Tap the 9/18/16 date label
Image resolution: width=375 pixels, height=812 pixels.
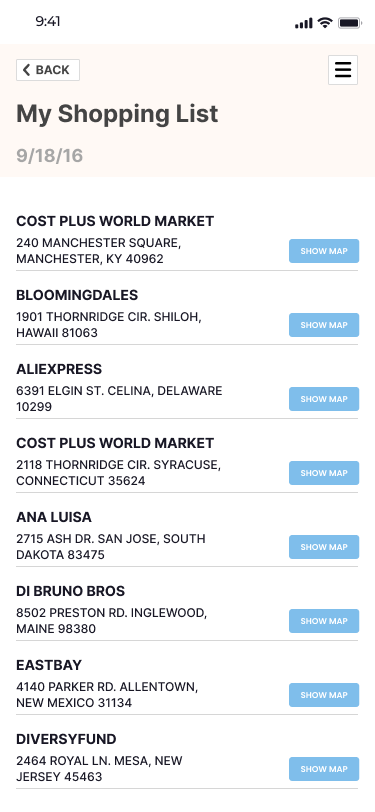[50, 156]
